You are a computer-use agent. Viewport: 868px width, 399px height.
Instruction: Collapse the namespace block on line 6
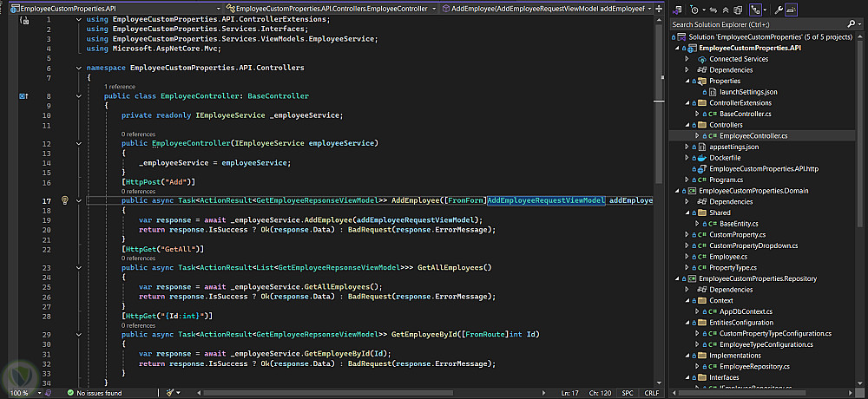click(x=79, y=68)
